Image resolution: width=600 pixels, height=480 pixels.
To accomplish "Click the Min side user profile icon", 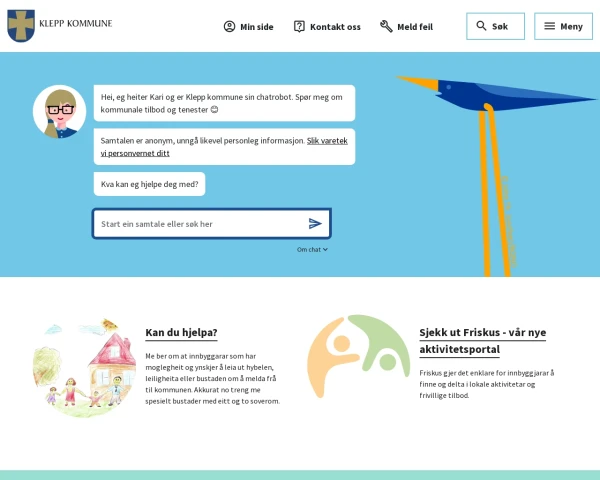I will (x=229, y=26).
